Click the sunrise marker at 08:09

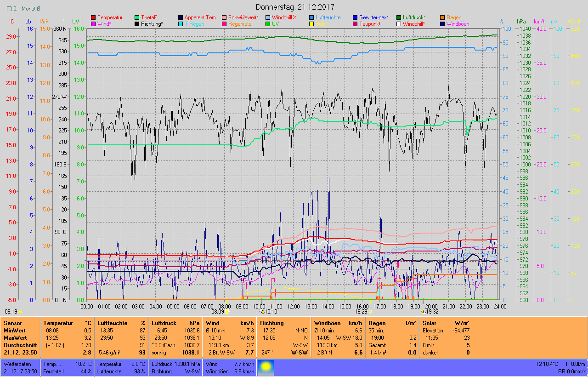227,311
